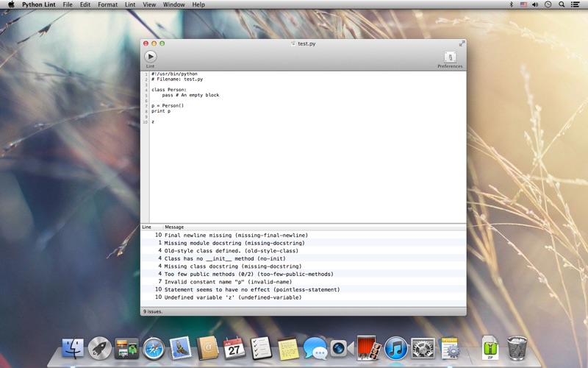Open the File menu
The width and height of the screenshot is (588, 368).
pos(68,4)
